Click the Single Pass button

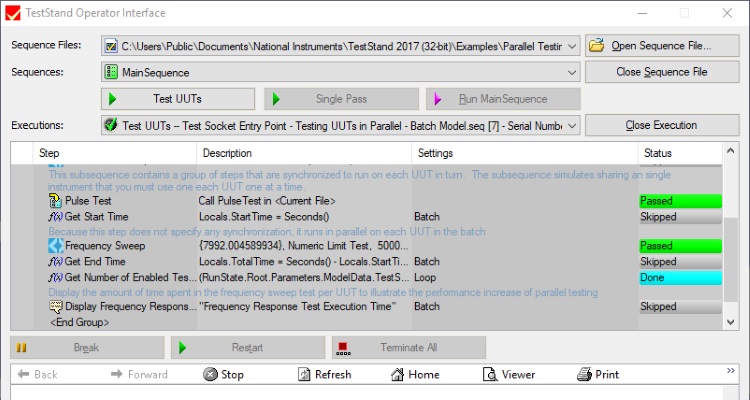click(342, 99)
